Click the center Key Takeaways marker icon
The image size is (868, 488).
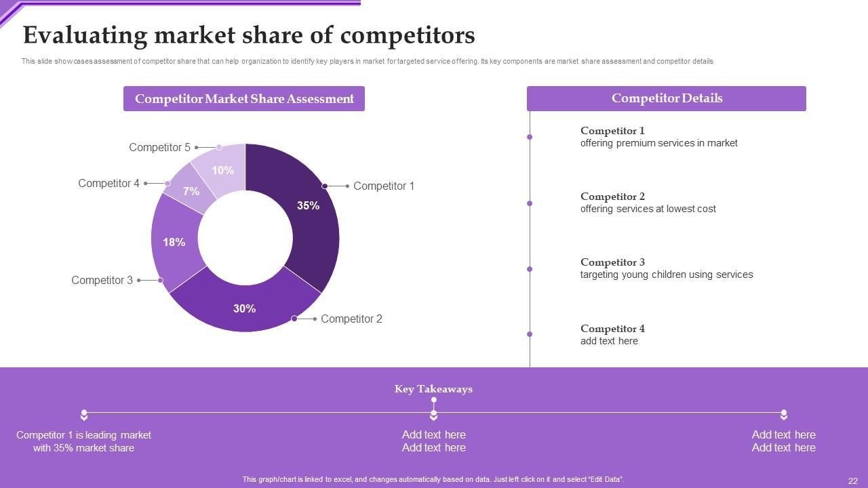pos(434,414)
